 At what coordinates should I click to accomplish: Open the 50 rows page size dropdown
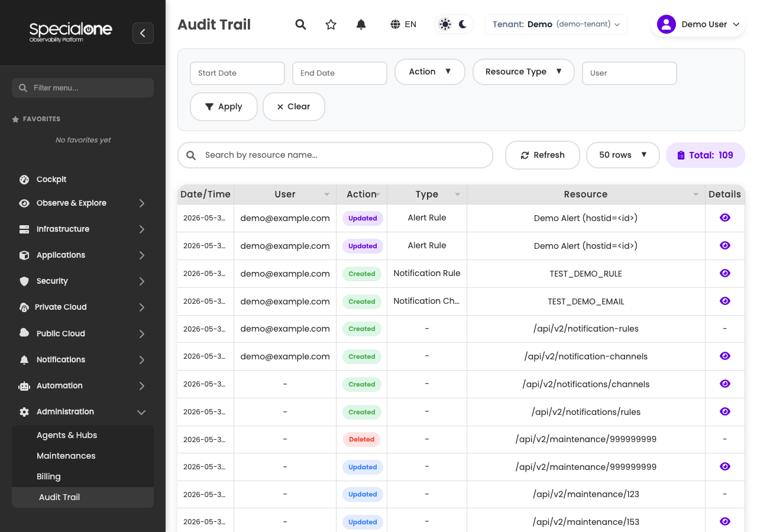click(623, 155)
